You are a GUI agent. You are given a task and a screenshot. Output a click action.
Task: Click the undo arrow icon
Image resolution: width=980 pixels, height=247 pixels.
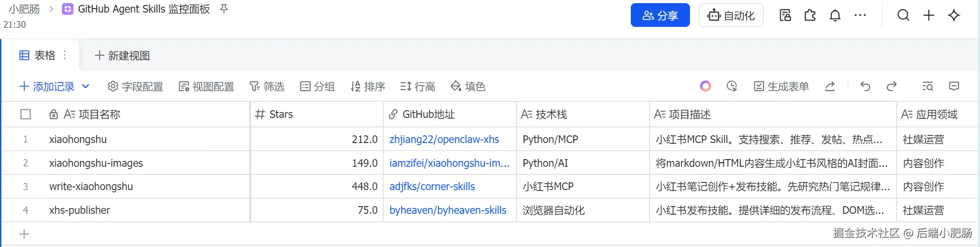coord(865,87)
